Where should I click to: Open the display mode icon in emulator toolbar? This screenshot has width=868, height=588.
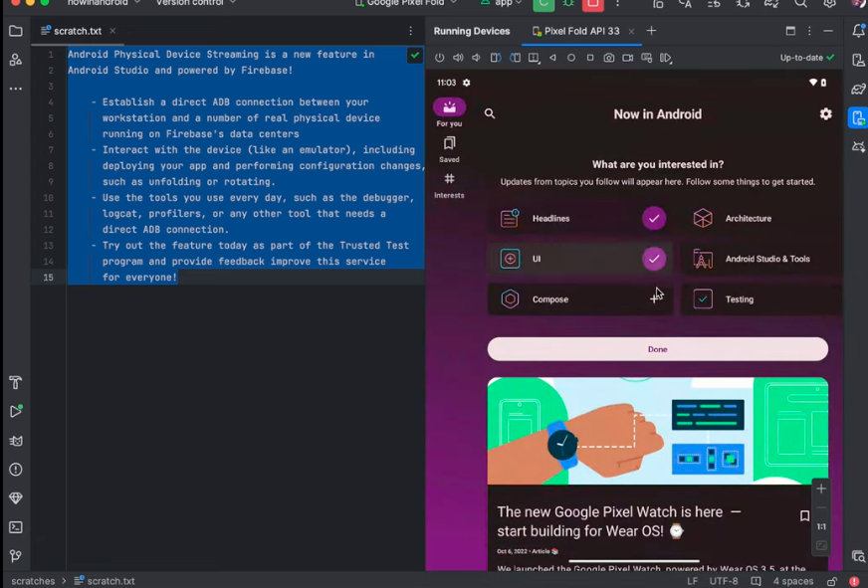(x=647, y=58)
